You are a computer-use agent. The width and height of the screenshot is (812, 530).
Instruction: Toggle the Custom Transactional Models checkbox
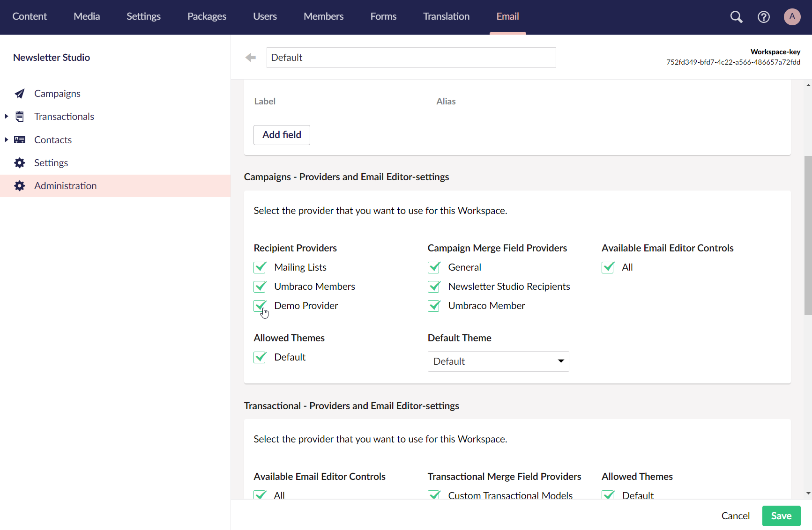[x=434, y=494]
